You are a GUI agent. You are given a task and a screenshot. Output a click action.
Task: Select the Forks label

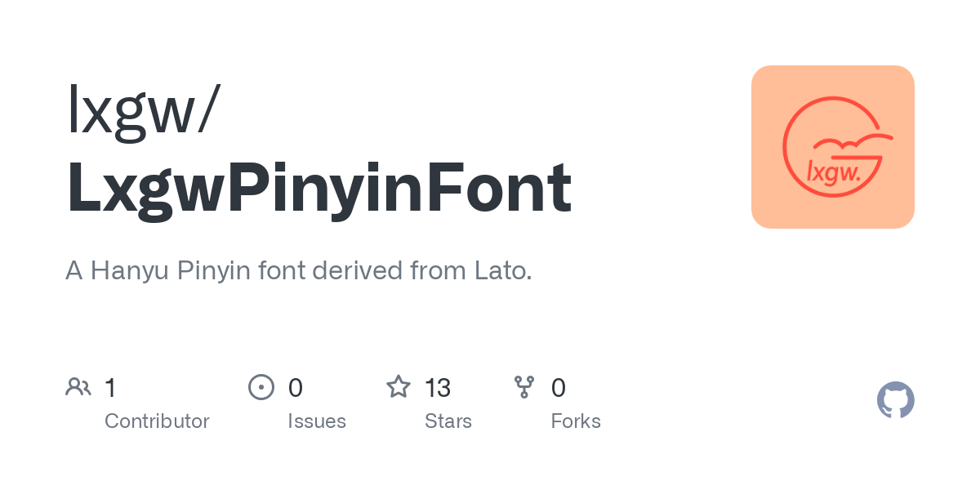pyautogui.click(x=576, y=421)
